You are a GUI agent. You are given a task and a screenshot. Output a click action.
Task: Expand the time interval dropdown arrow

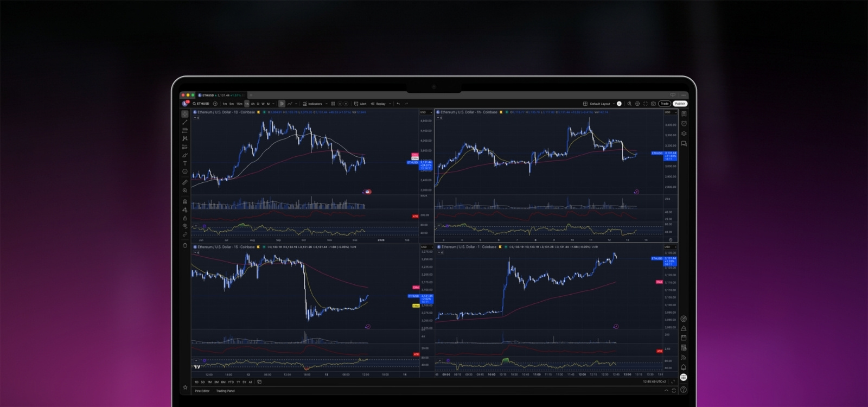click(273, 104)
